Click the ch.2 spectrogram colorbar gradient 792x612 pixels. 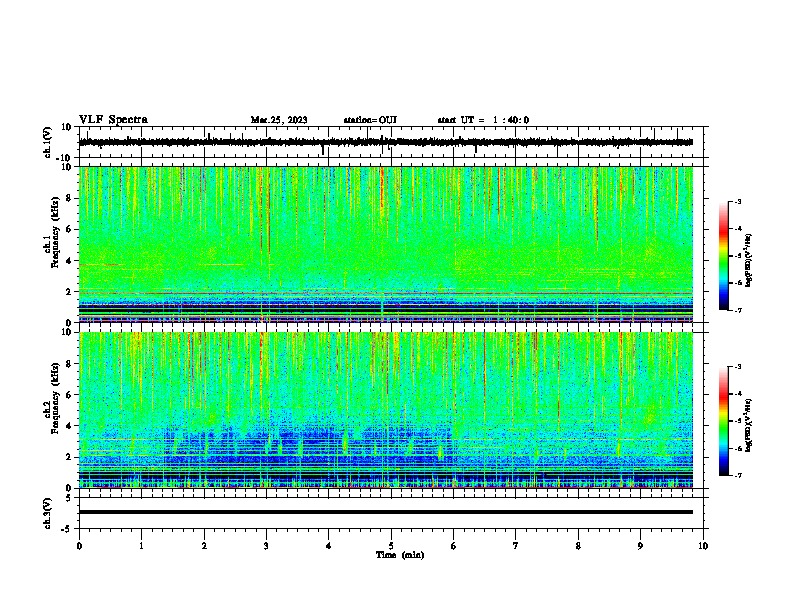723,421
